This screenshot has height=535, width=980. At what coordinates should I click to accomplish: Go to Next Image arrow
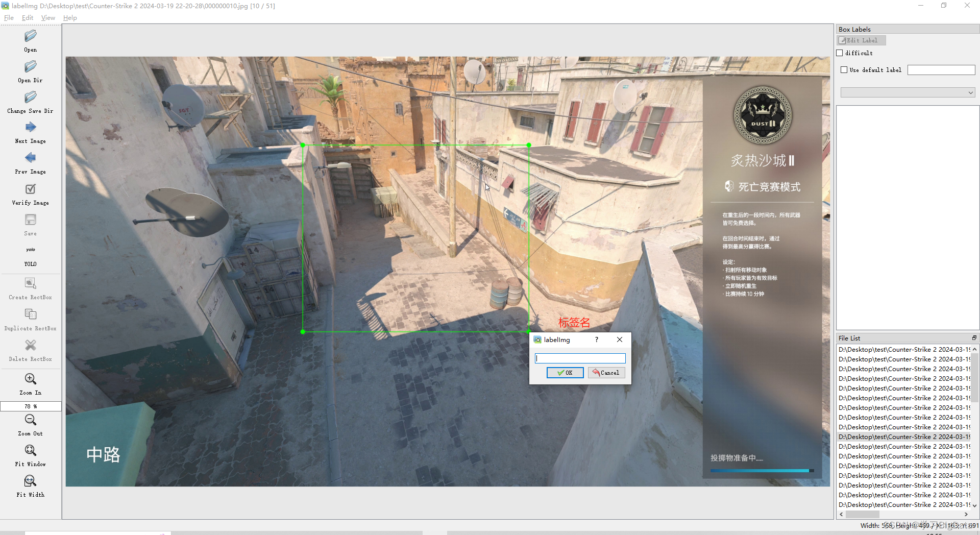[x=31, y=127]
